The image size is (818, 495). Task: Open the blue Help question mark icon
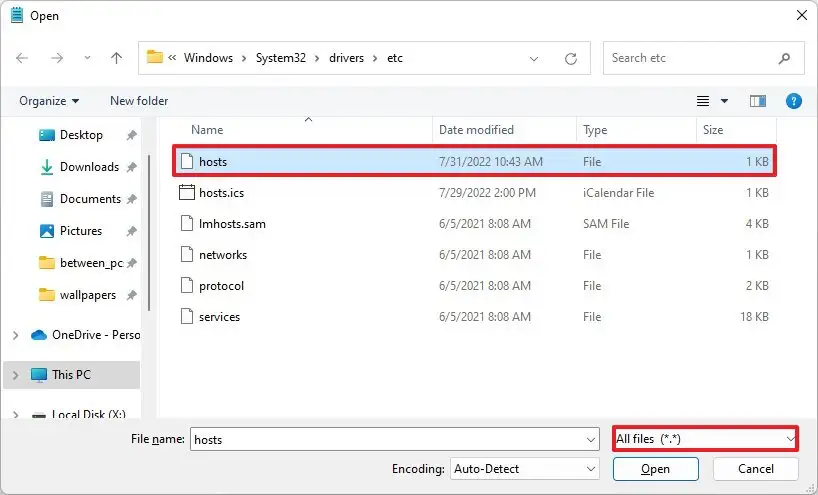coord(794,101)
